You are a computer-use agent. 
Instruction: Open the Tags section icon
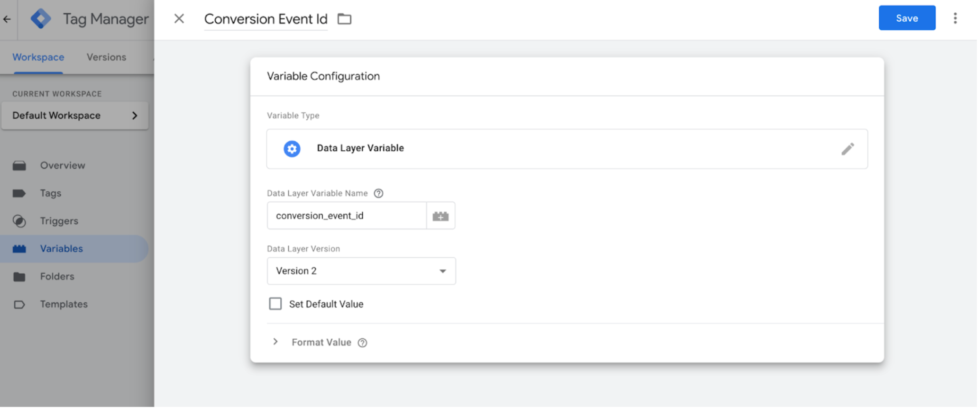click(x=19, y=193)
